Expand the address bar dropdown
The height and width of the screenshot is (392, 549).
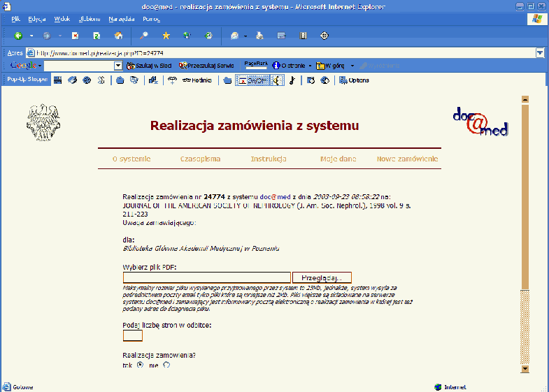click(540, 52)
